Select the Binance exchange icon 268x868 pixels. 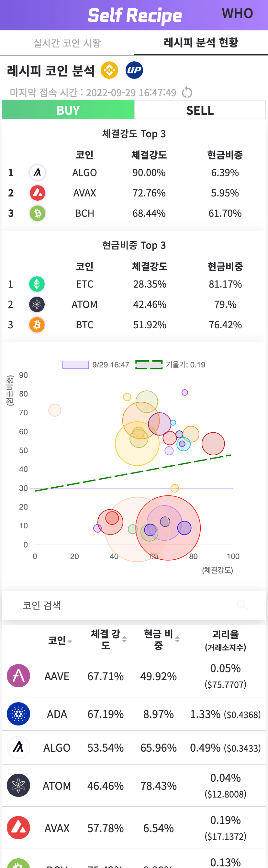(x=109, y=70)
